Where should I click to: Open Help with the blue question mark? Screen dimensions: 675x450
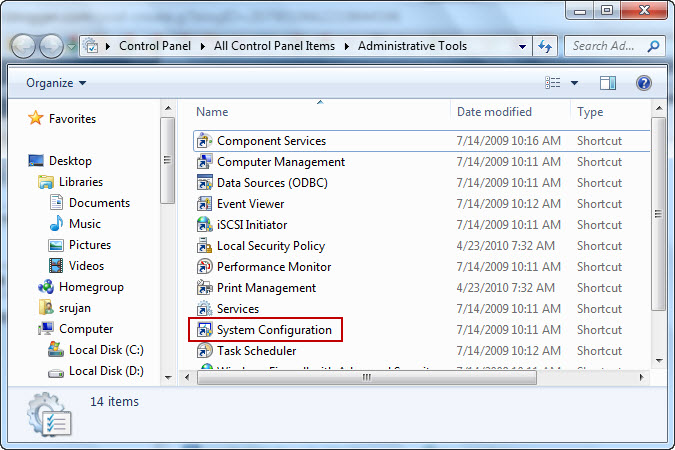644,83
